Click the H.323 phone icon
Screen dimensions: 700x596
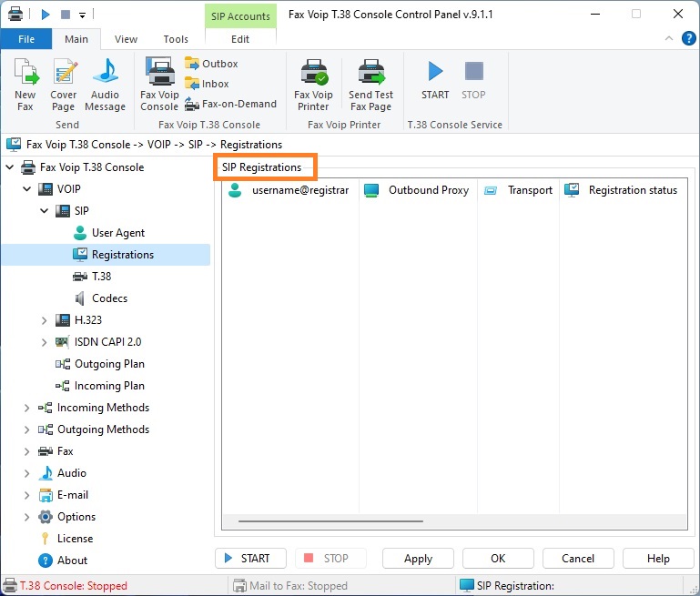click(x=63, y=320)
